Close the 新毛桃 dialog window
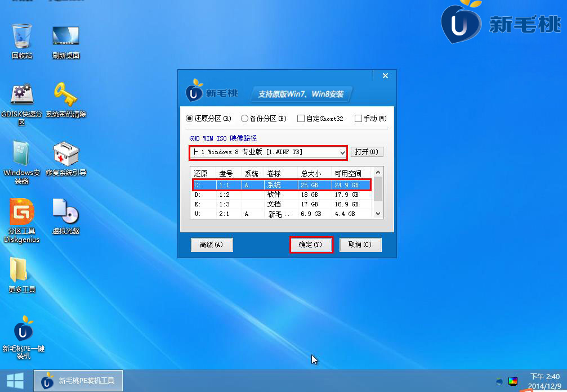 386,75
